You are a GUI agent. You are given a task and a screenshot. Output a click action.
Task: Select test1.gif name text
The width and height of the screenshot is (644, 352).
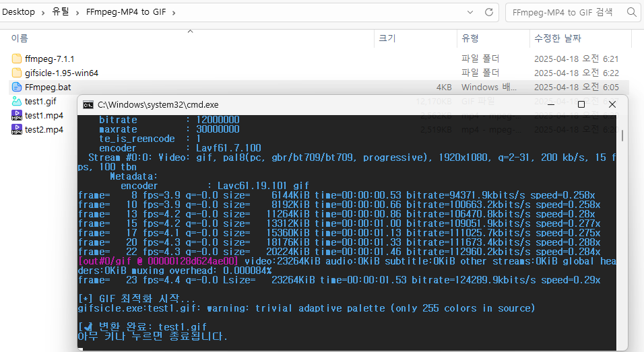coord(40,102)
